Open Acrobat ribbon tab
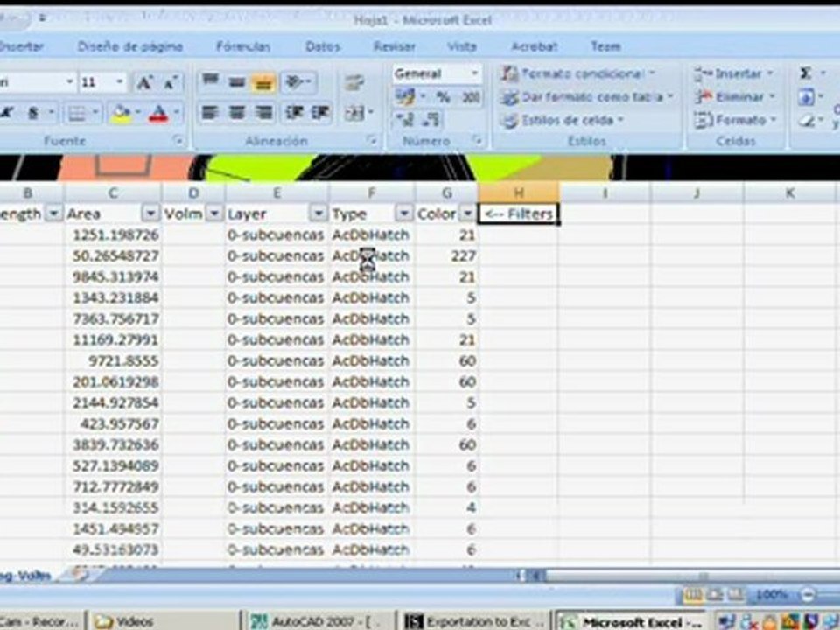Viewport: 840px width, 630px height. (x=535, y=46)
